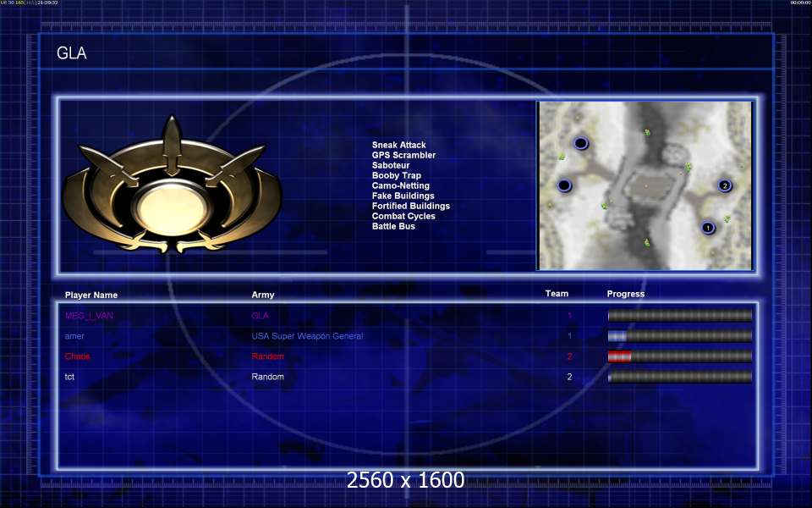Click the Player Name column header
This screenshot has height=508, width=812.
[91, 295]
